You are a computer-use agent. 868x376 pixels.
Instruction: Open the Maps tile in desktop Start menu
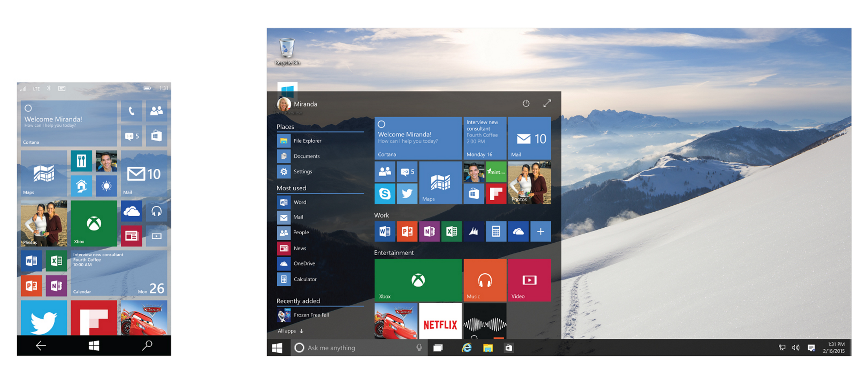click(x=440, y=183)
